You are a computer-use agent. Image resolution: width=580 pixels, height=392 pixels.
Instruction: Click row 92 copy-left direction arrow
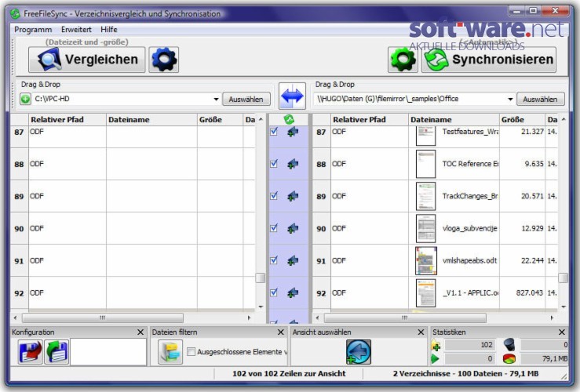tap(293, 292)
